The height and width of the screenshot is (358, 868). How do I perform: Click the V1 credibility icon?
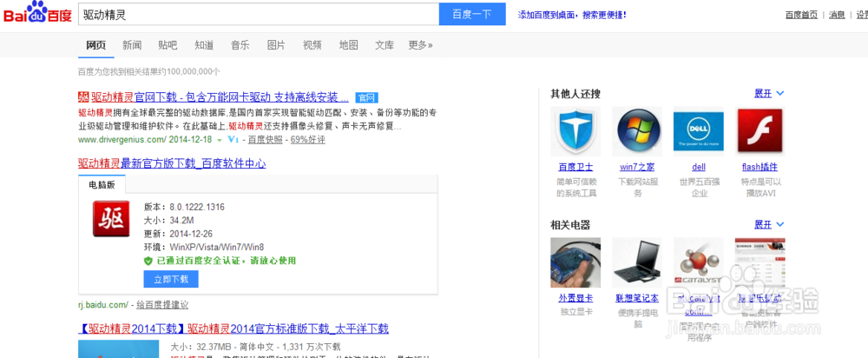tap(233, 140)
